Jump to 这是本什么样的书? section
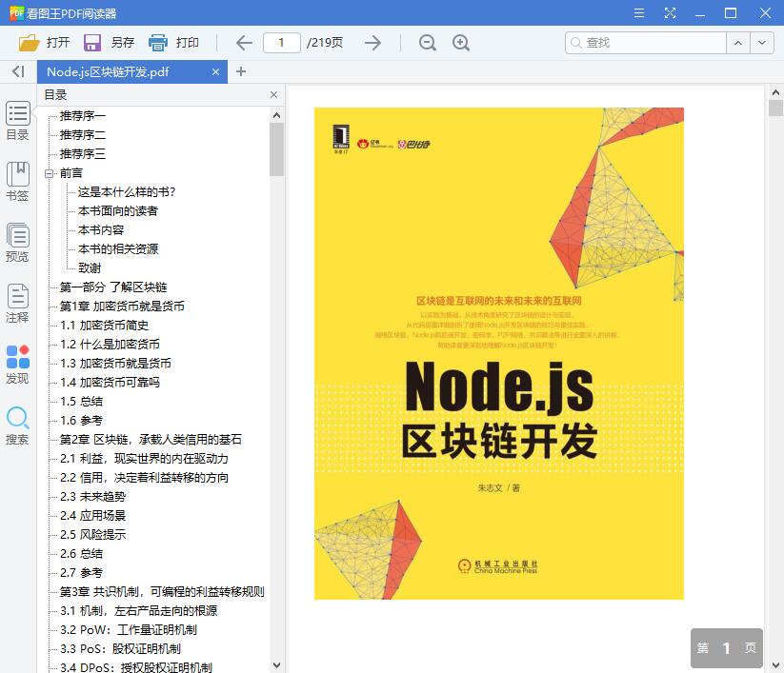The height and width of the screenshot is (673, 784). point(127,192)
